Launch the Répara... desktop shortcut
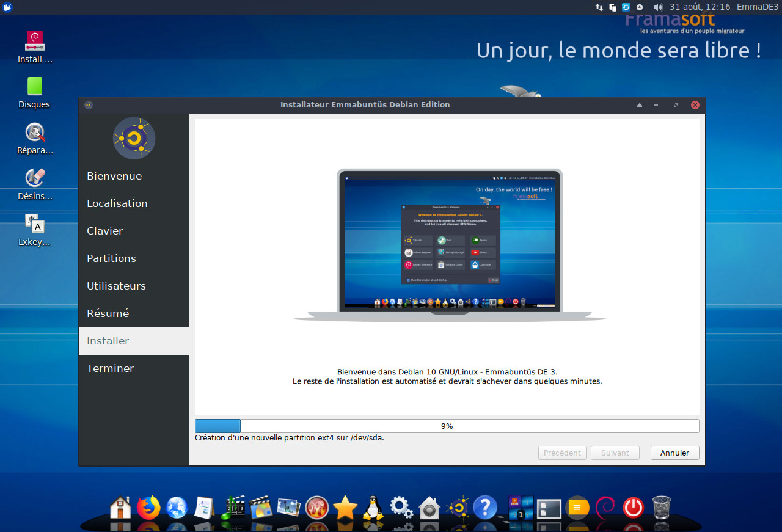Screen dimensions: 782x532 point(35,138)
